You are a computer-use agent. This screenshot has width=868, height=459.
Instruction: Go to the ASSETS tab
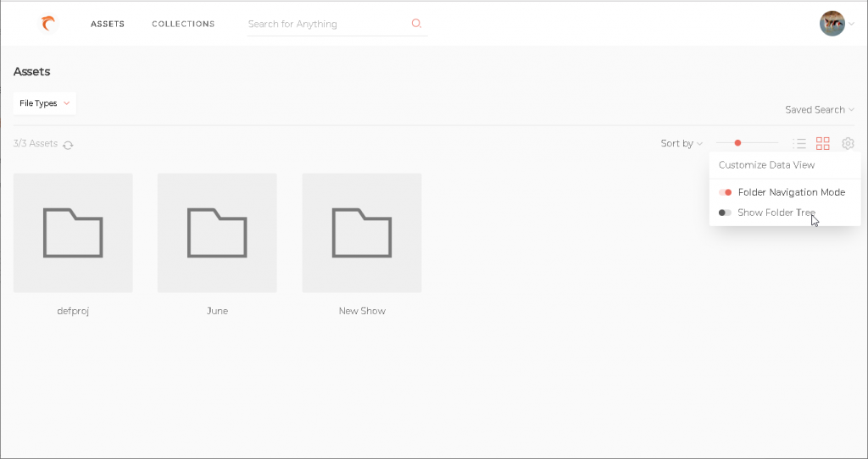108,24
